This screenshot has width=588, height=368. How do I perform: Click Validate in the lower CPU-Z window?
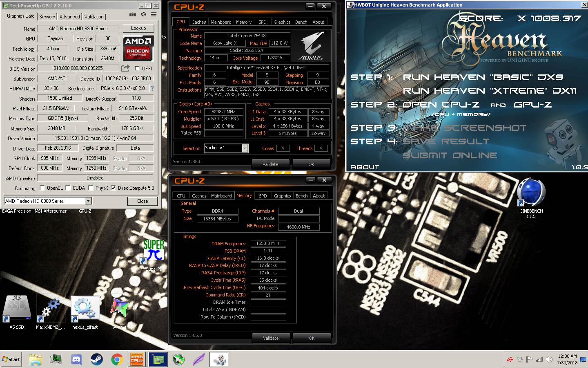271,338
